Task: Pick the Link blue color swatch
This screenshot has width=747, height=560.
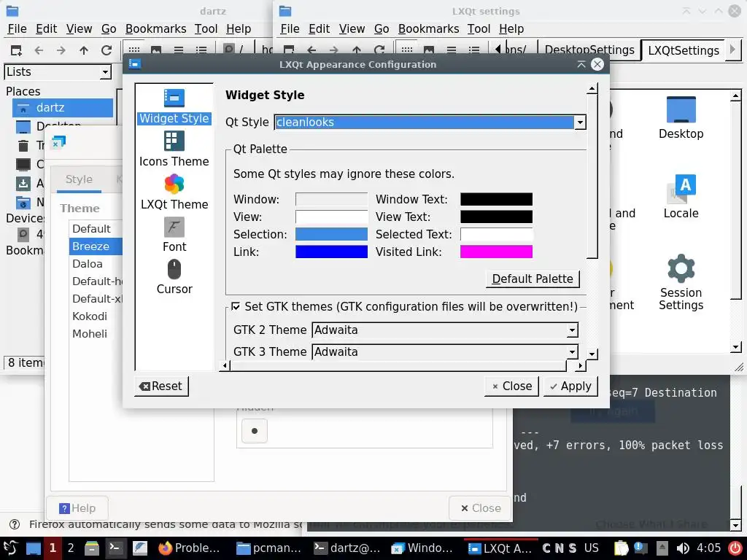Action: coord(332,252)
